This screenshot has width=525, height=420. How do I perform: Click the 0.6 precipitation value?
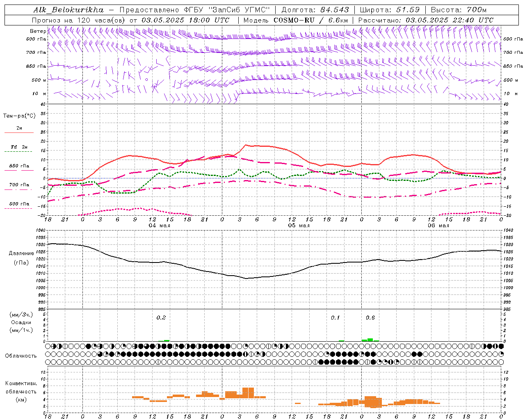click(370, 318)
